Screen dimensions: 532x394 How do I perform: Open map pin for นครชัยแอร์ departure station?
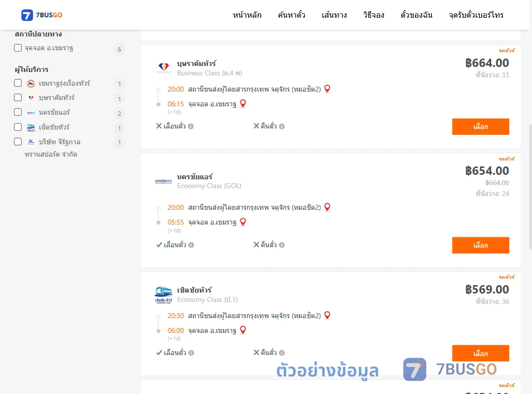[328, 207]
